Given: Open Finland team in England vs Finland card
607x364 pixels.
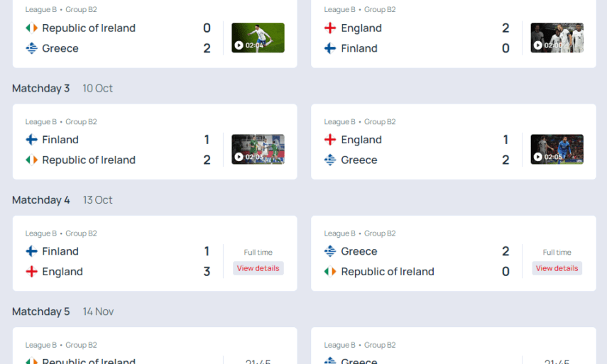Looking at the screenshot, I should click(359, 48).
